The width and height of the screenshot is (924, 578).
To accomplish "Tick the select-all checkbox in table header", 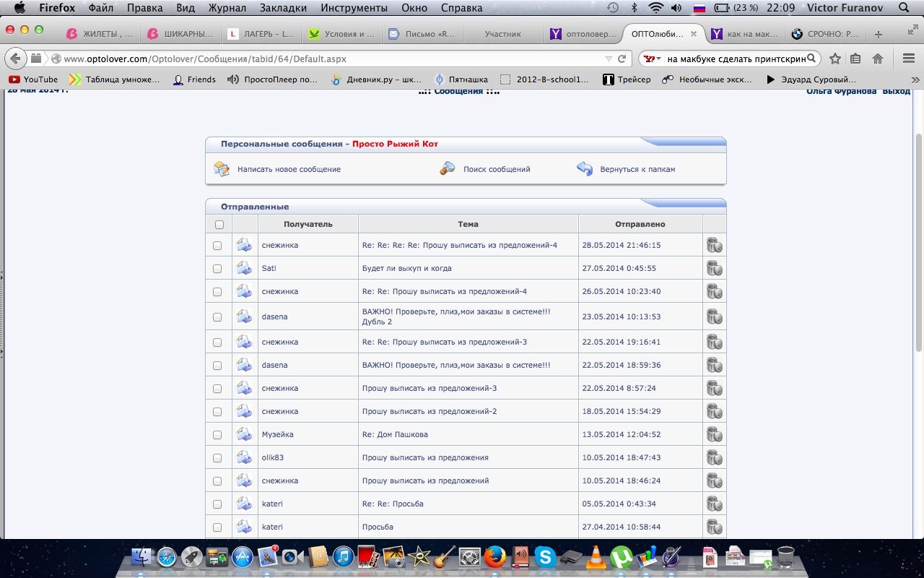I will [x=219, y=225].
